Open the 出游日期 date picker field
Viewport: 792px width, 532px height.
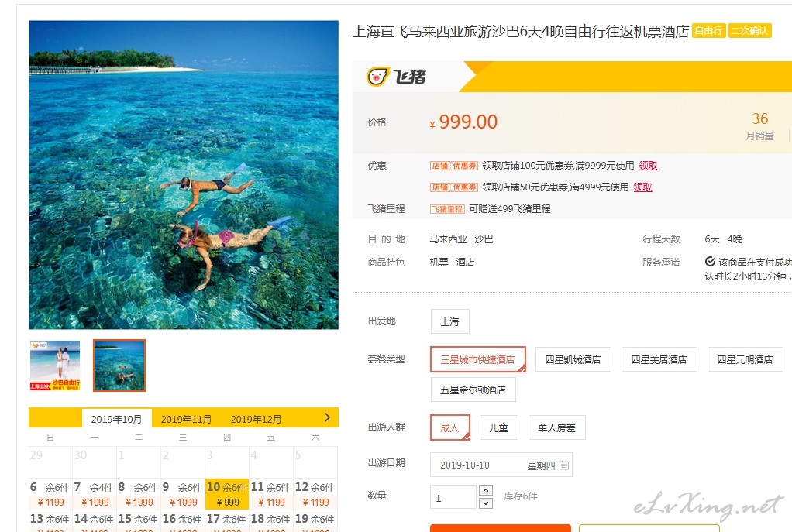[x=501, y=465]
